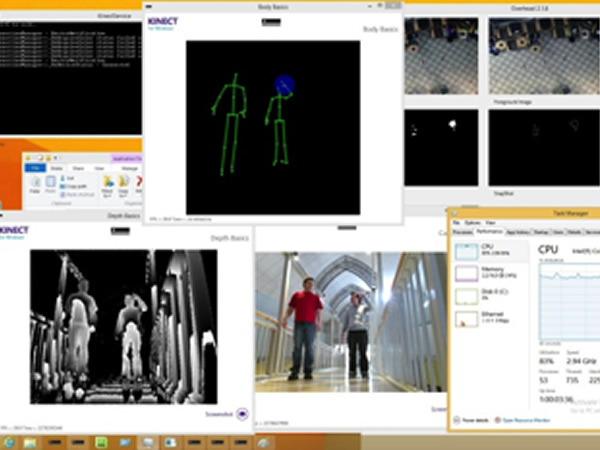Click the Screenshot label in Depth Basics
The height and width of the screenshot is (450, 600).
pyautogui.click(x=219, y=414)
